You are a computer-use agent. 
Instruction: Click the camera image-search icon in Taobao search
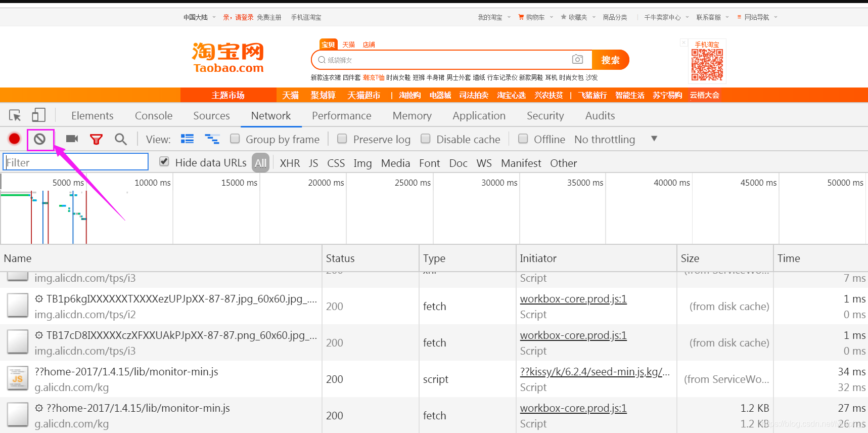click(577, 59)
